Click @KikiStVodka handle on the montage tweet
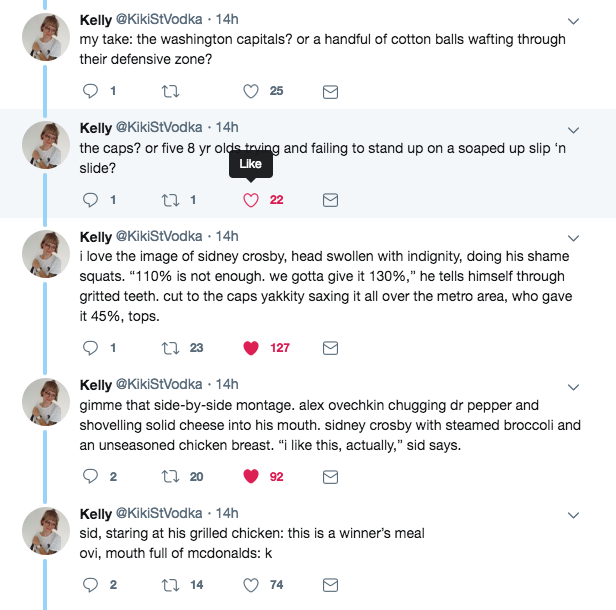 coord(163,385)
